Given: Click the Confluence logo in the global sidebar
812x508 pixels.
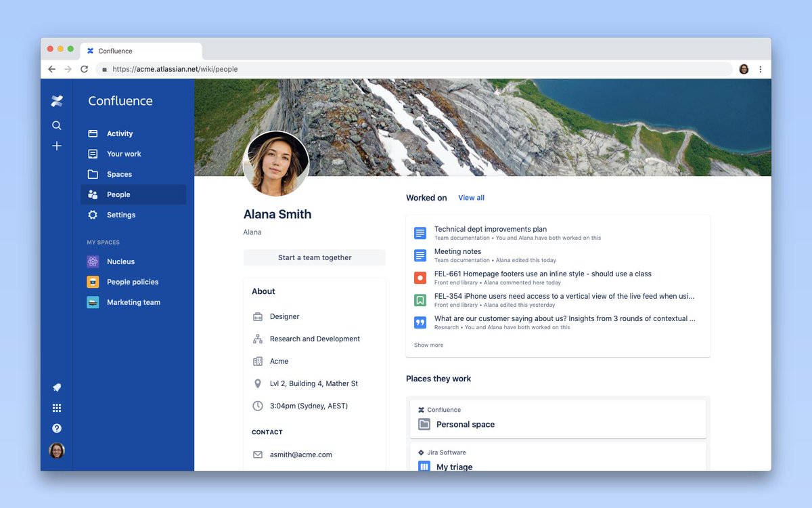Looking at the screenshot, I should 57,102.
